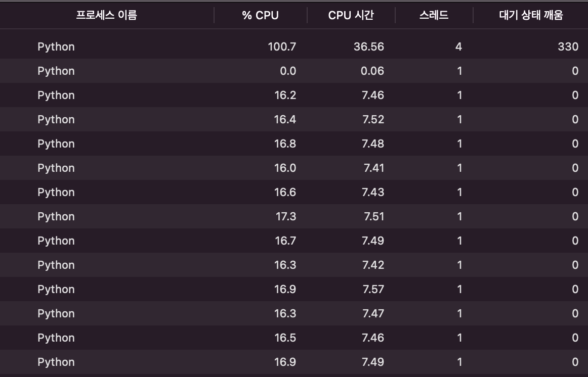Sort by % CPU column header
Screen dimensions: 588x377
[260, 15]
